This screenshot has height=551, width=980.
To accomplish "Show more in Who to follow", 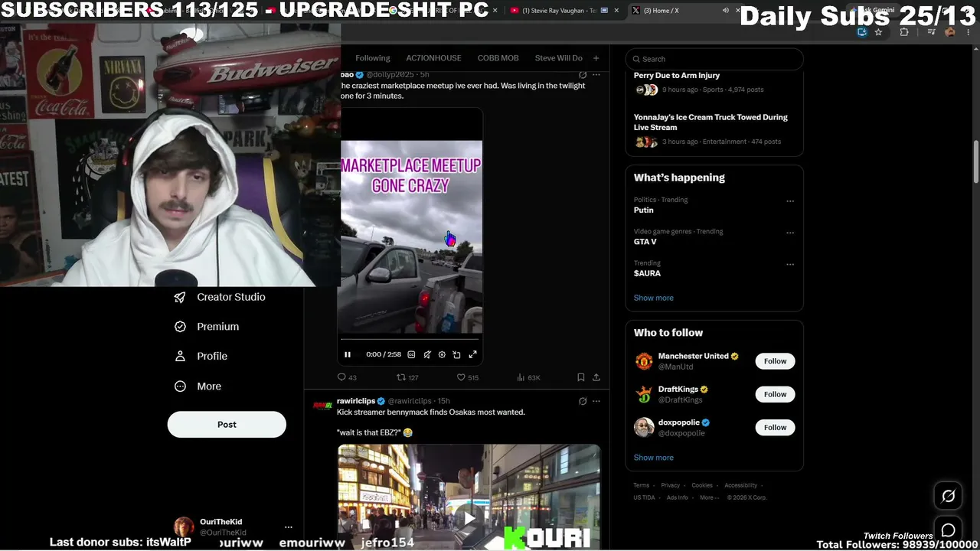I will click(x=654, y=458).
